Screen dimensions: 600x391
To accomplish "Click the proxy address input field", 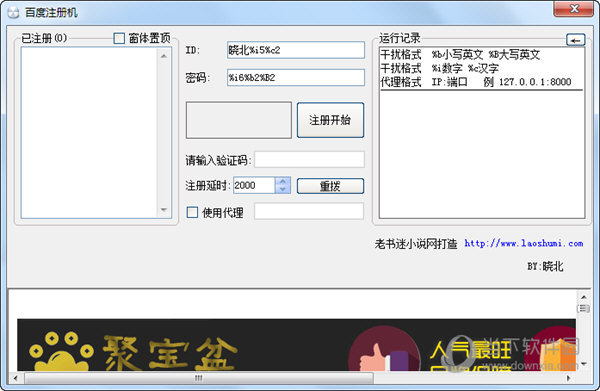I will coord(309,211).
